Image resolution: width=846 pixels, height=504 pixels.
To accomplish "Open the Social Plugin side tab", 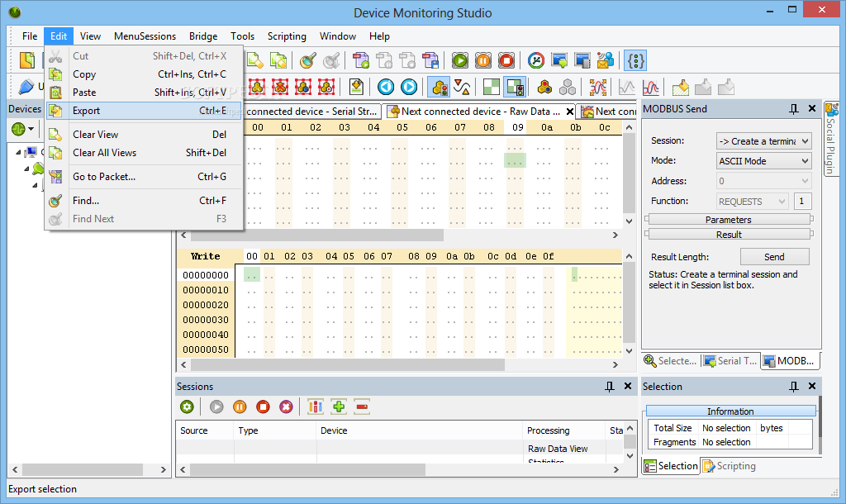I will [x=831, y=138].
